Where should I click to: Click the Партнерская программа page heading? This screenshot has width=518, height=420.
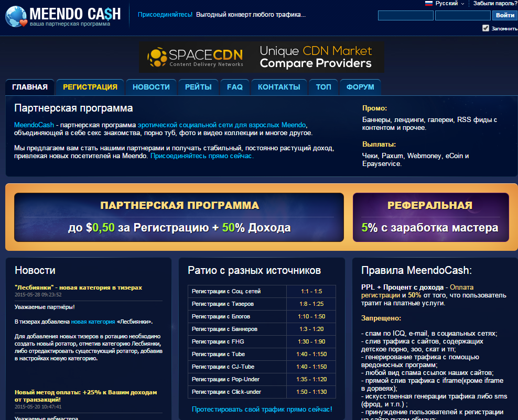[73, 108]
